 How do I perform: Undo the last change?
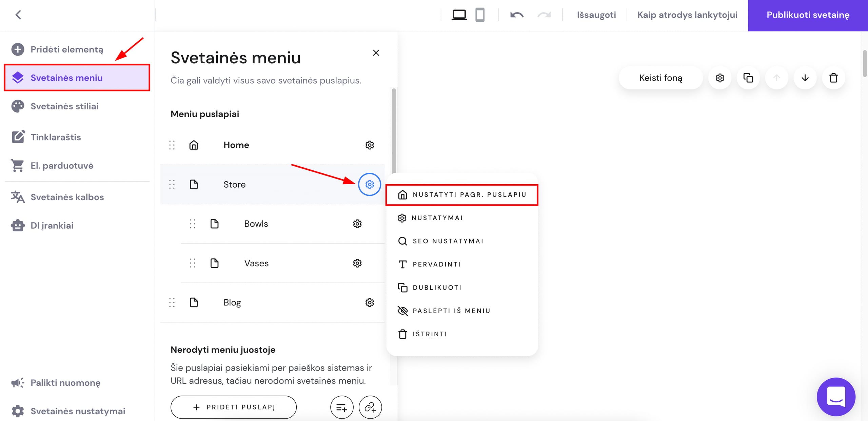click(517, 15)
